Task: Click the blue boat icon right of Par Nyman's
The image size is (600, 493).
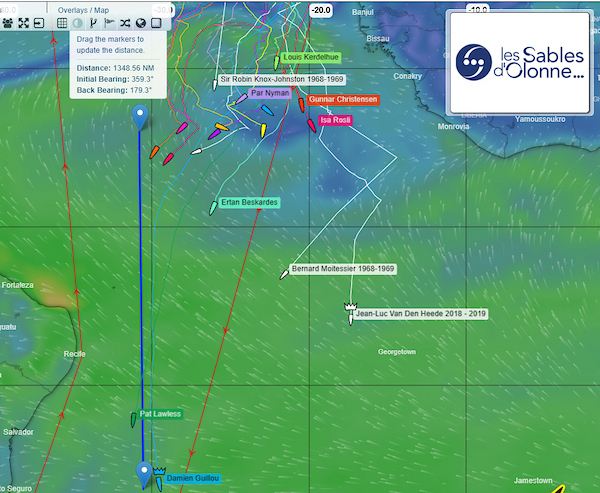Action: click(267, 110)
